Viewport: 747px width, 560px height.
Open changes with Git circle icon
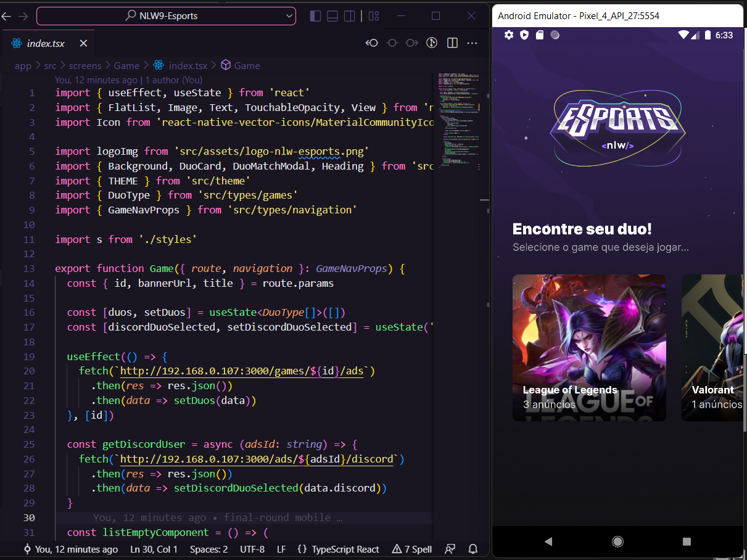click(432, 43)
